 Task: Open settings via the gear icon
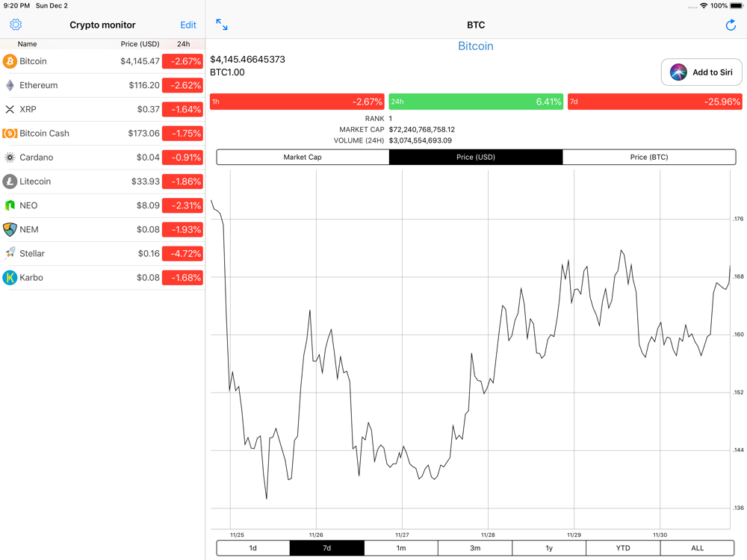point(16,25)
